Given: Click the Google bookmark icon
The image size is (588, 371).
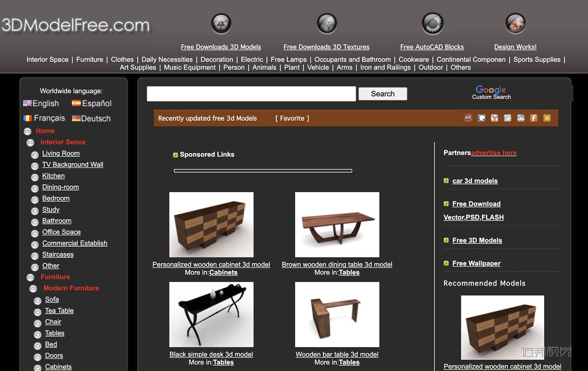Looking at the screenshot, I should tap(481, 118).
